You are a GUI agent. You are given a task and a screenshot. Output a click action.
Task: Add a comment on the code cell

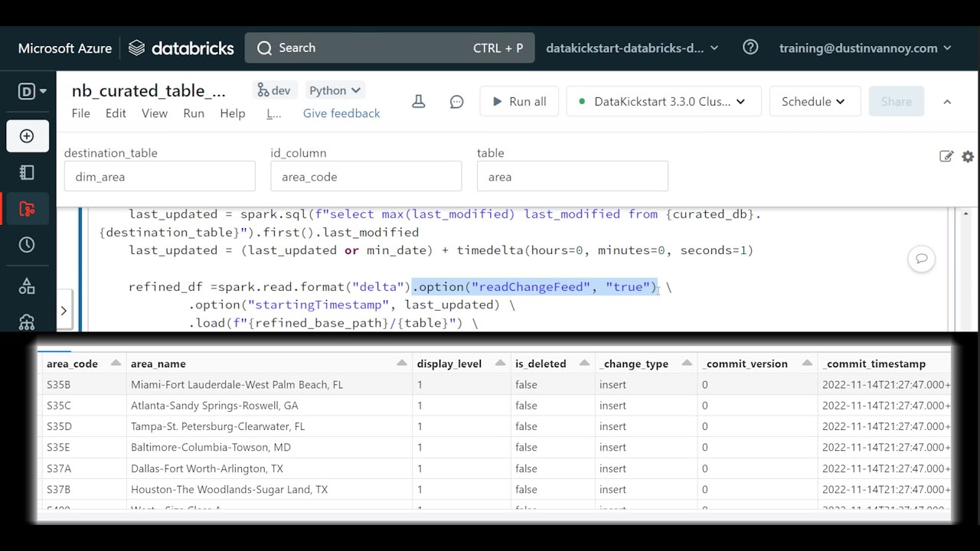click(921, 259)
